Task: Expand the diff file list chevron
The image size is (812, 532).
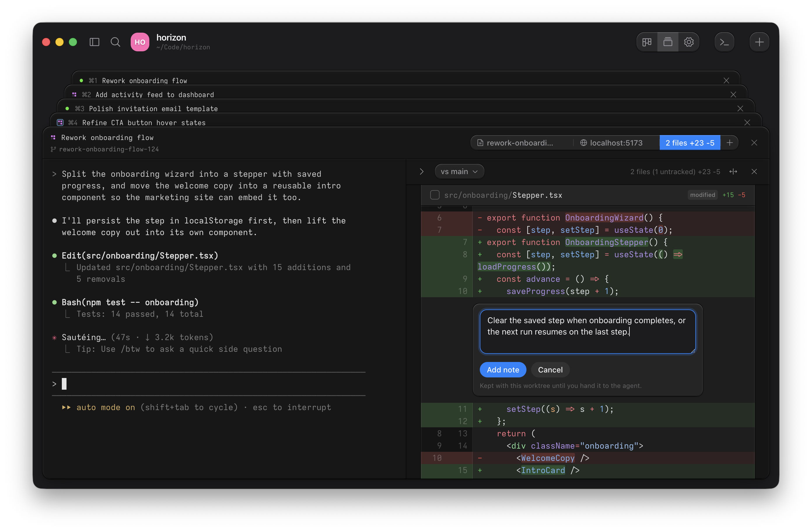Action: [421, 171]
